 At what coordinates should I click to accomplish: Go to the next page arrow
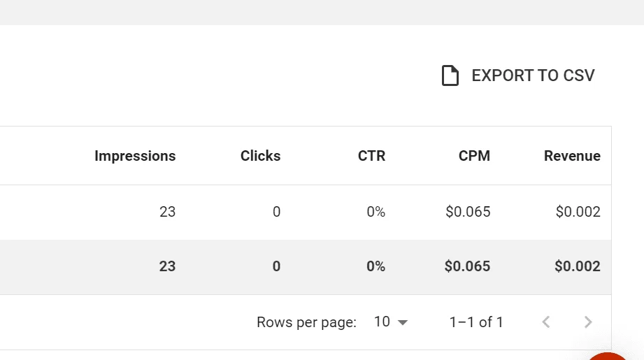click(x=588, y=322)
